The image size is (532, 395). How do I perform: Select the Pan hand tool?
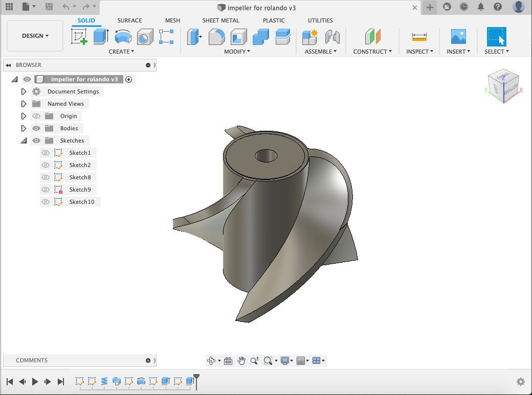[x=241, y=361]
